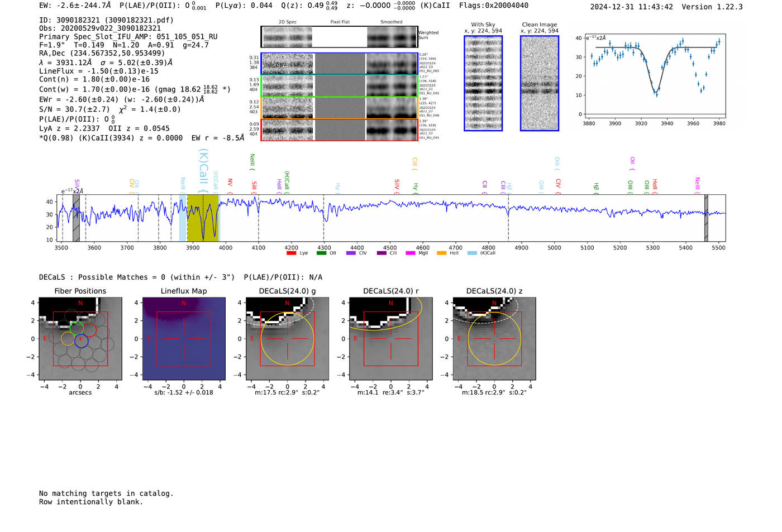Click the red-bordered 2D spectrum row

point(339,130)
